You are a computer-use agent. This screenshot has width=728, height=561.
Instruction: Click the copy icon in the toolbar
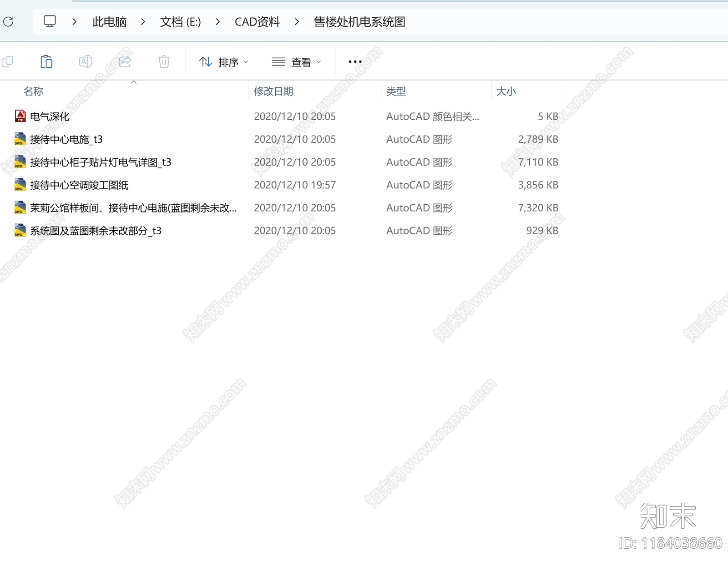(x=8, y=61)
